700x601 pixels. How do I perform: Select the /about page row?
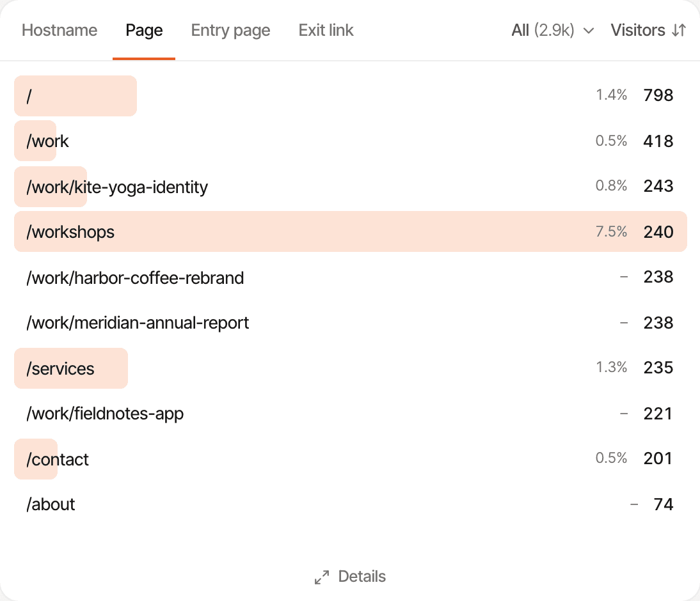[350, 504]
